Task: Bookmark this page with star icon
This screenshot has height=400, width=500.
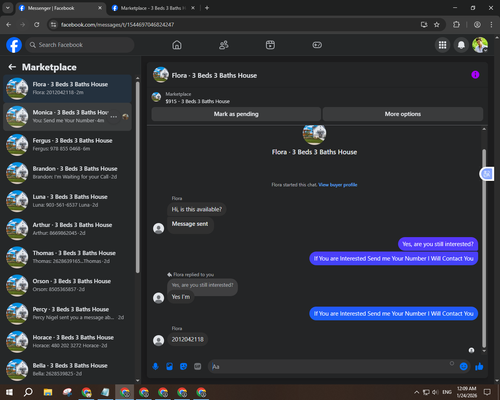Action: pos(437,25)
